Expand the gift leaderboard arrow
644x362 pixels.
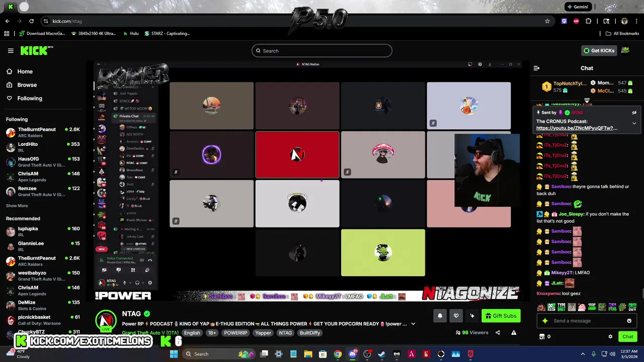pos(587,101)
